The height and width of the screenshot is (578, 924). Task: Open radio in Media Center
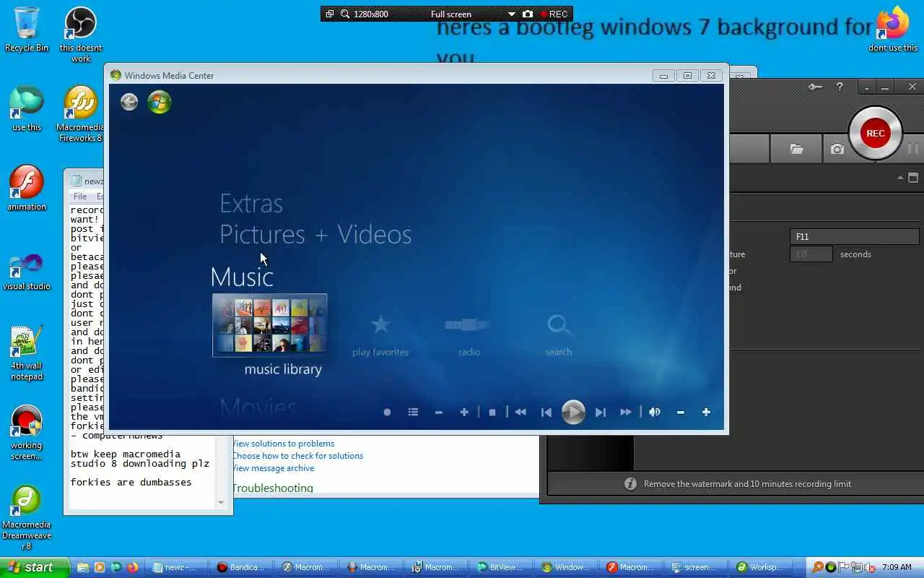(x=468, y=325)
